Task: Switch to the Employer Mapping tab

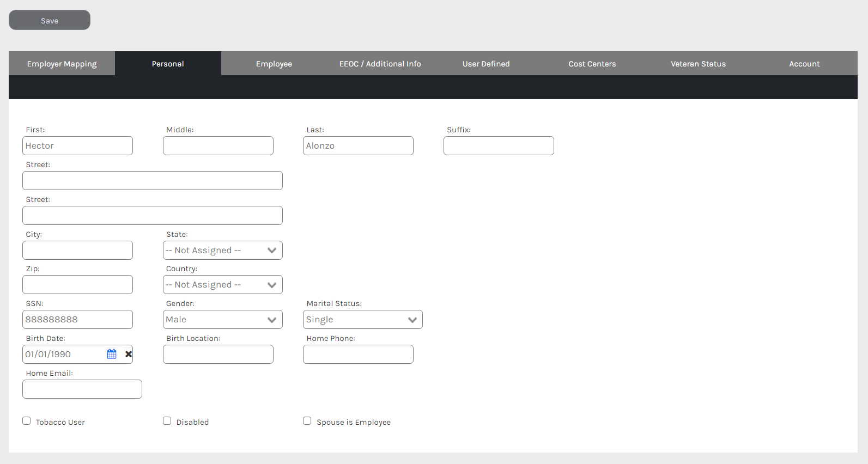Action: click(x=62, y=63)
